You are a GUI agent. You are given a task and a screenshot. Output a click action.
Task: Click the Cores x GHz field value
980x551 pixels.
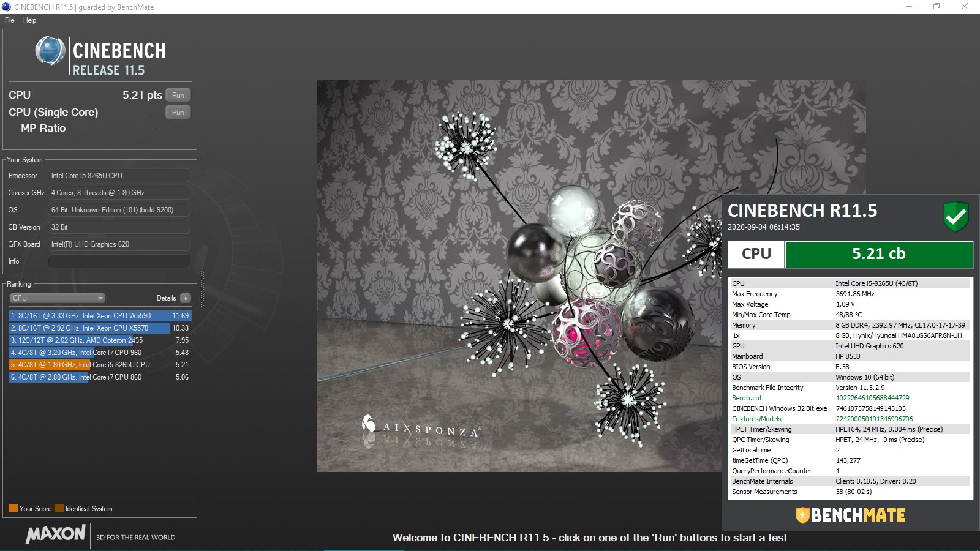[119, 193]
